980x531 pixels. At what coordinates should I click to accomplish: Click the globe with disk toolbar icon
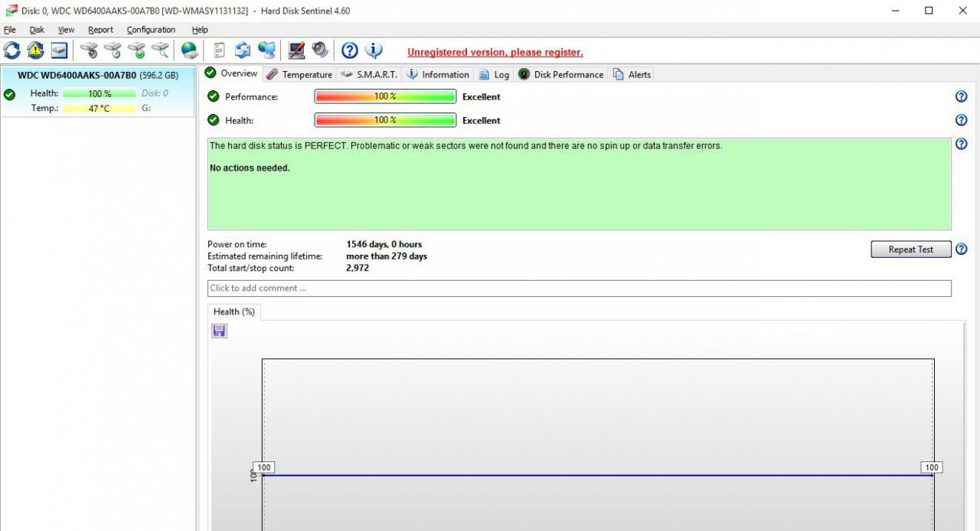pos(189,50)
